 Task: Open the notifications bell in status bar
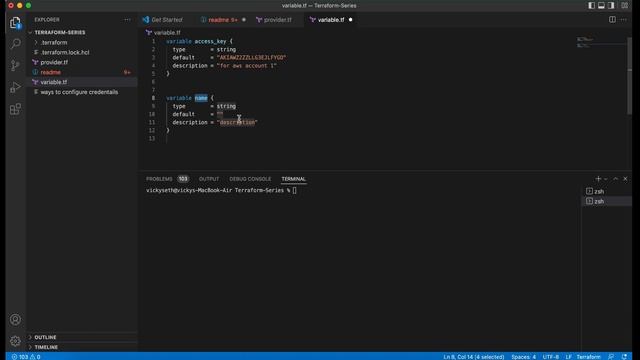click(x=624, y=357)
